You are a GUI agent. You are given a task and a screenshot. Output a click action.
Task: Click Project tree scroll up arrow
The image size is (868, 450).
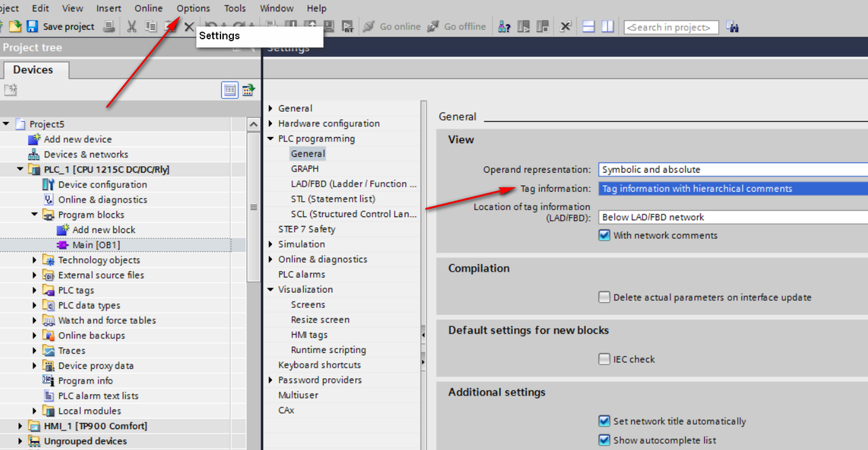[254, 125]
